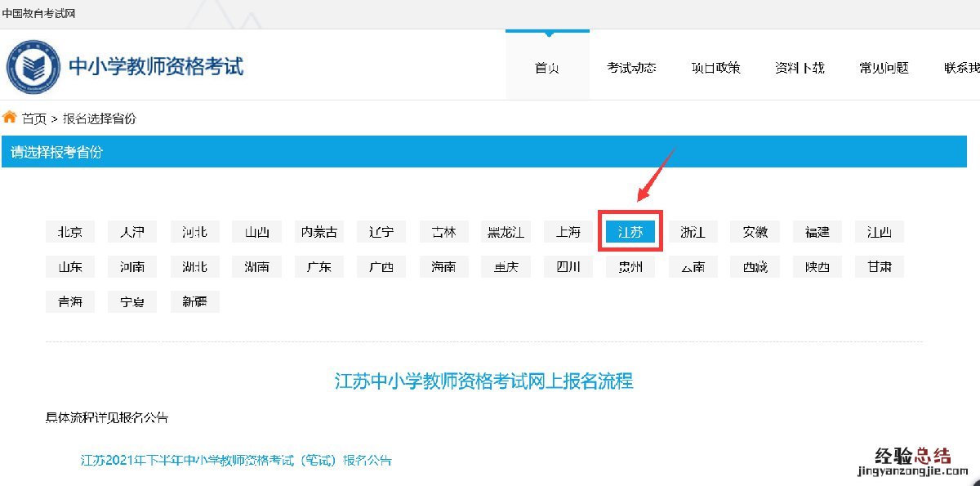Choose 北京 from the province list
Viewport: 980px width, 486px height.
coord(70,232)
